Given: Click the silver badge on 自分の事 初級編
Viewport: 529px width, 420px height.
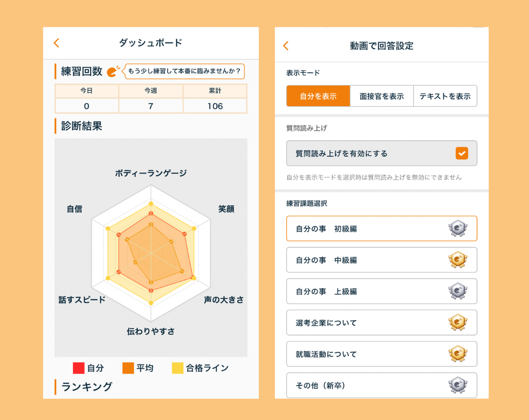Looking at the screenshot, I should point(457,229).
